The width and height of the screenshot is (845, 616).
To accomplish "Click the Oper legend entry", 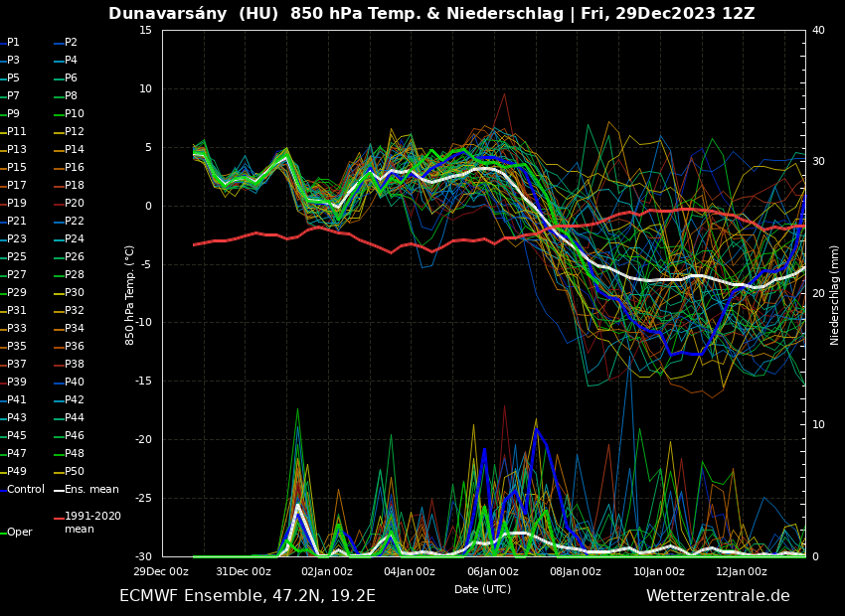I will point(20,533).
